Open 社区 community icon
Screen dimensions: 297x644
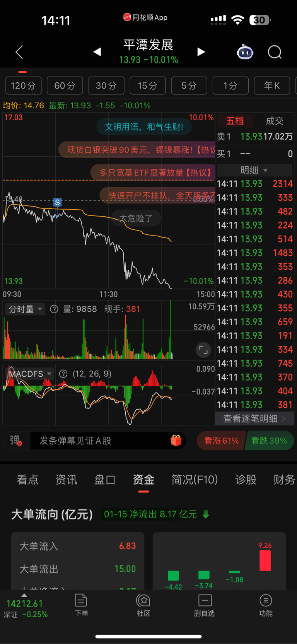pyautogui.click(x=143, y=605)
